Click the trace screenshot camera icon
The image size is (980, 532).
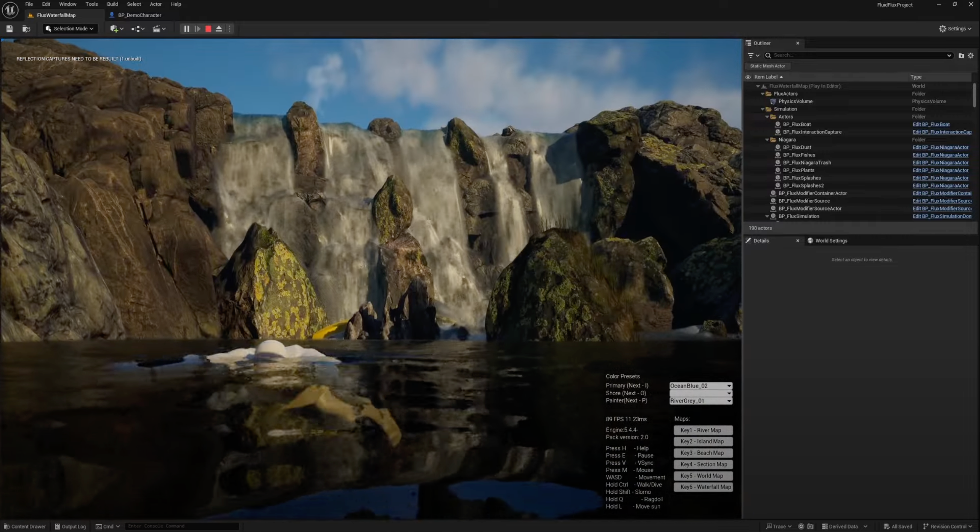click(810, 526)
